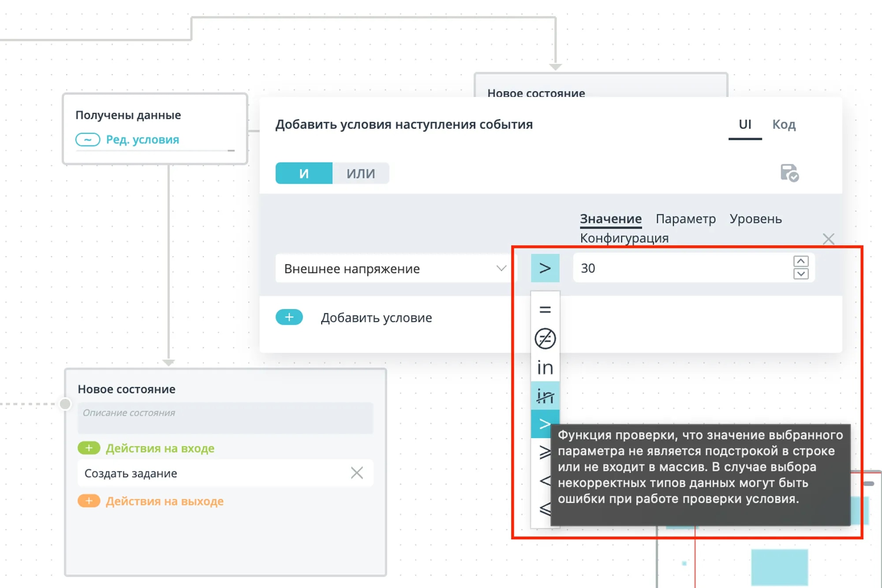
Task: Increase value 30 with up stepper arrow
Action: [800, 261]
